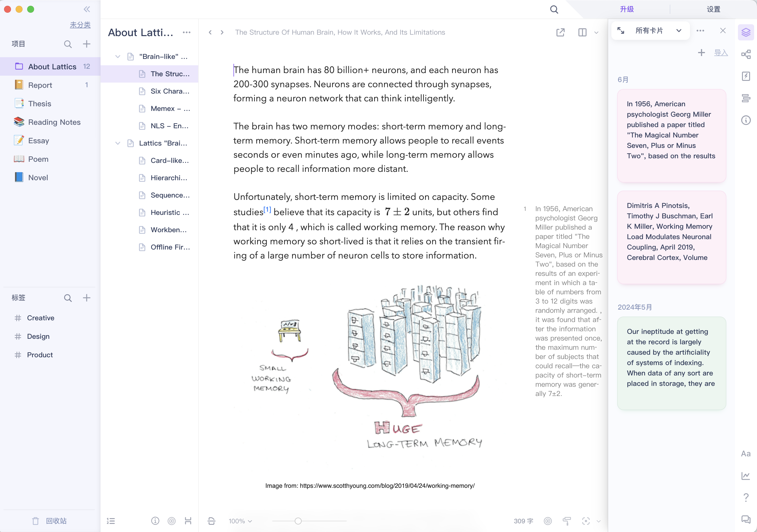Select the Report project
Image resolution: width=757 pixels, height=532 pixels.
click(x=50, y=85)
